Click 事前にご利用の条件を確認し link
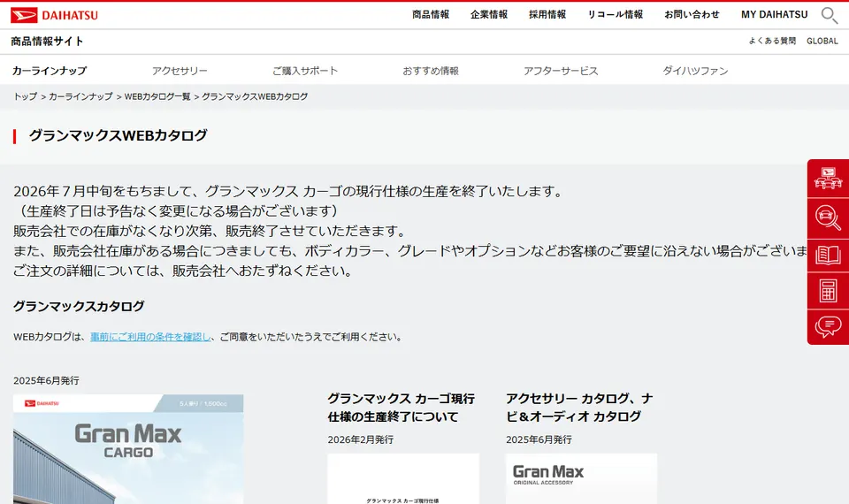 pos(150,337)
